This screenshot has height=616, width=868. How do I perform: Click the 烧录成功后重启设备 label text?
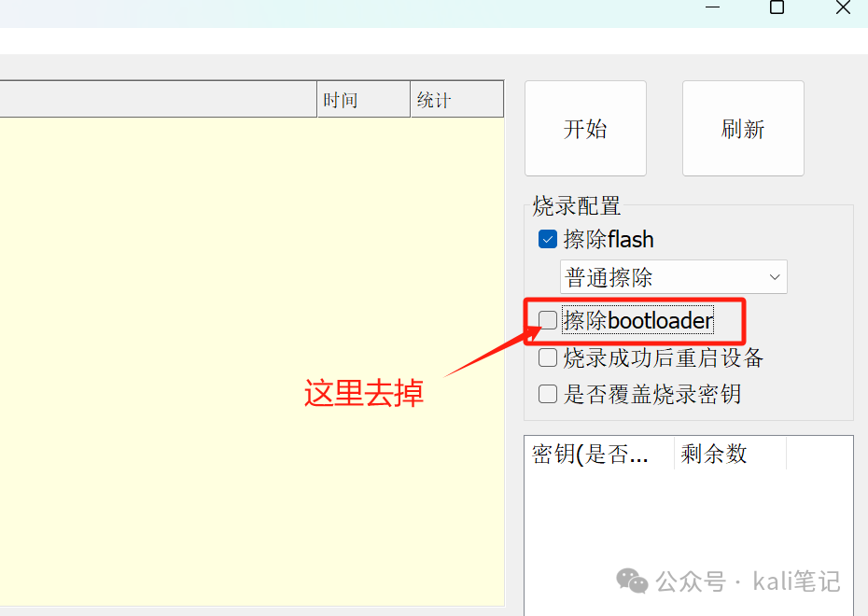point(664,358)
